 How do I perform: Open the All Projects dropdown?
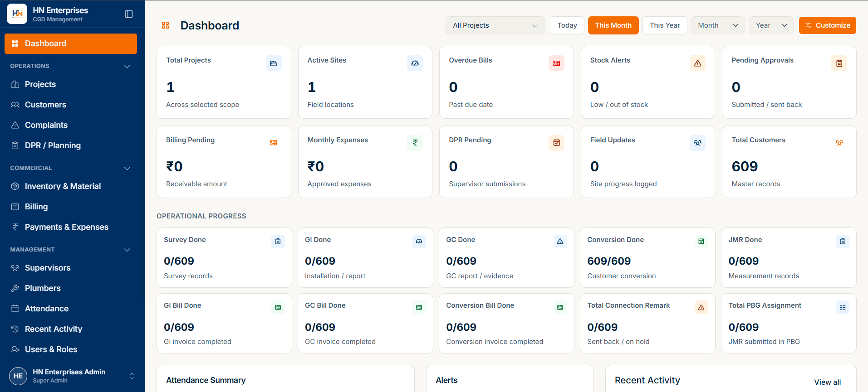coord(495,25)
